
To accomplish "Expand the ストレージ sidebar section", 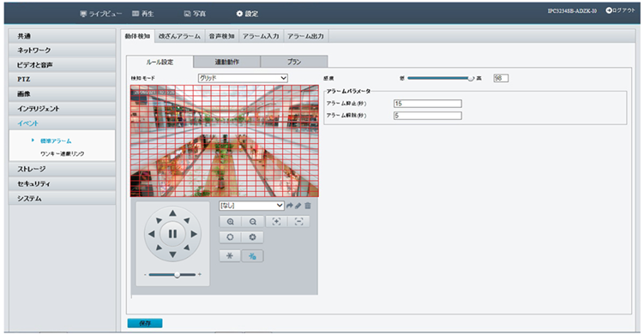I will click(62, 169).
